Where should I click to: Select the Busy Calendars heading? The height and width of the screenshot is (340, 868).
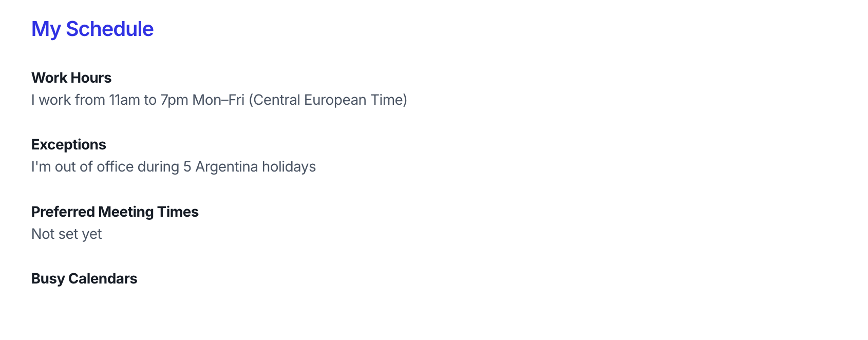pos(84,278)
